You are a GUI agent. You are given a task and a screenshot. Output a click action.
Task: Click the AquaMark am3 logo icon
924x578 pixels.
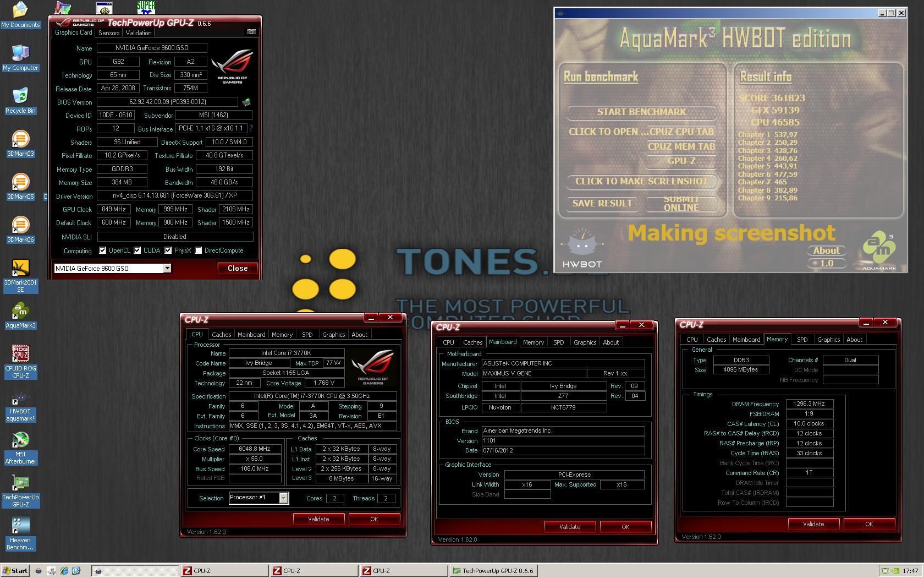click(879, 250)
